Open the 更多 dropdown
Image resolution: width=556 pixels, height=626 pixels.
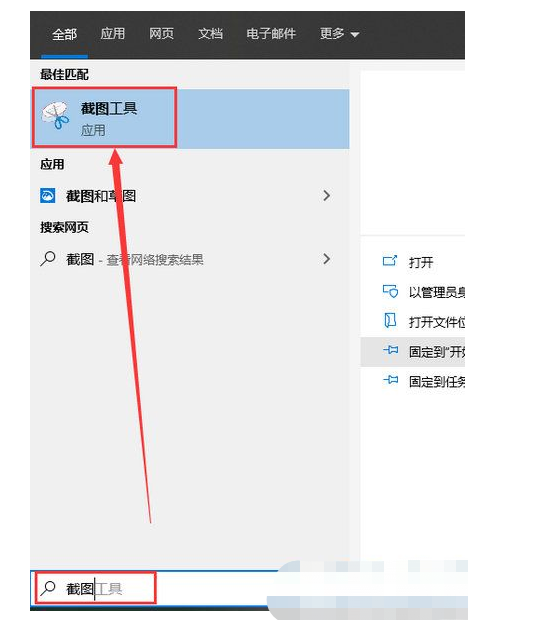339,34
